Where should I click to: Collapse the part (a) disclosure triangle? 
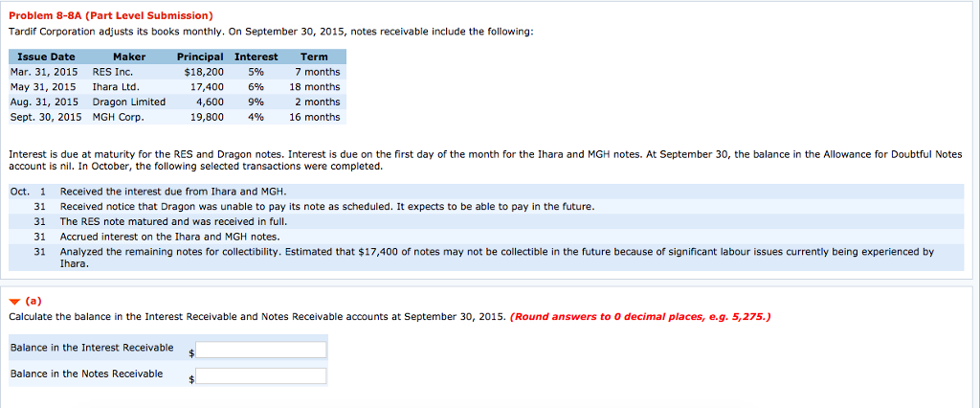coord(13,298)
